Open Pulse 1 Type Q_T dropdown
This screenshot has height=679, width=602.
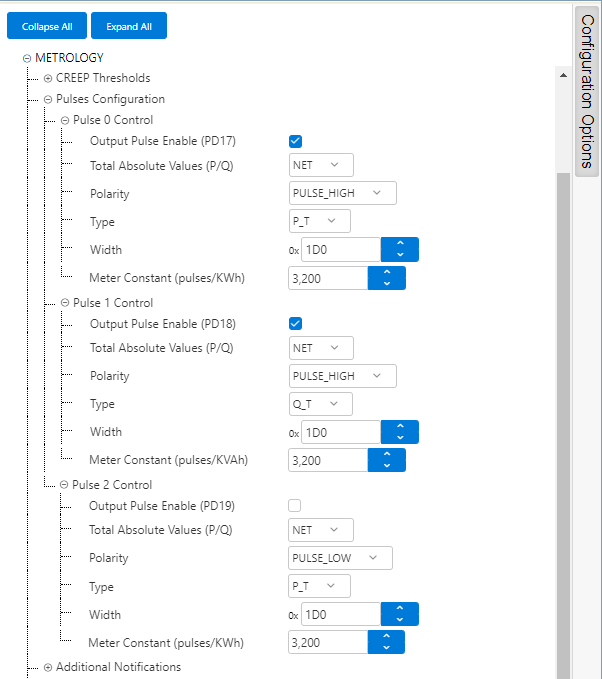tap(320, 404)
